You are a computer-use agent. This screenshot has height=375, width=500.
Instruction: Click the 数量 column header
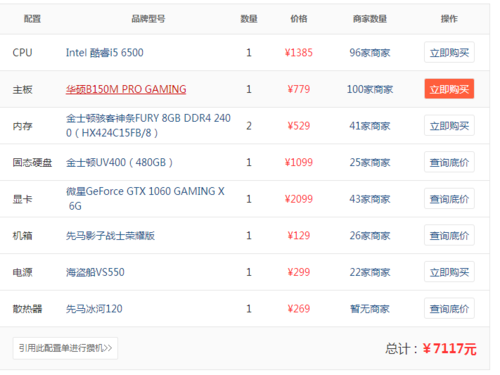249,19
